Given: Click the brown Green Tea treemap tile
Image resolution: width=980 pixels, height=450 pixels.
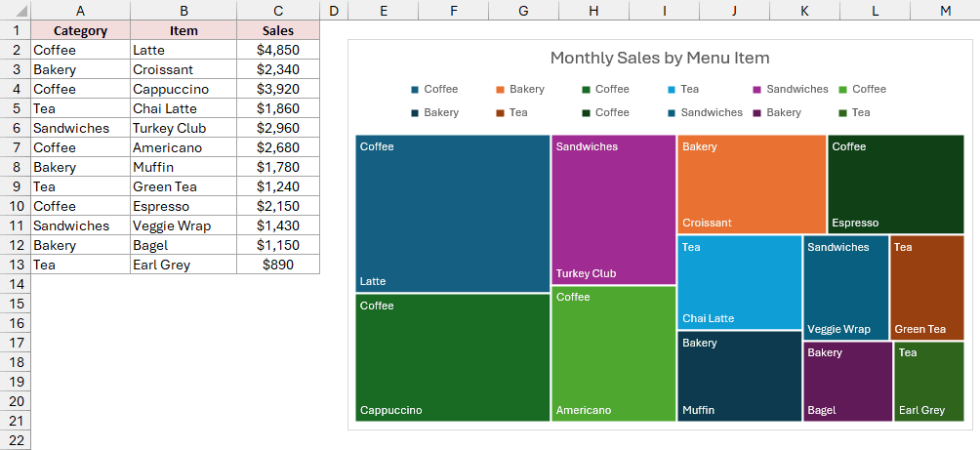Looking at the screenshot, I should click(927, 288).
